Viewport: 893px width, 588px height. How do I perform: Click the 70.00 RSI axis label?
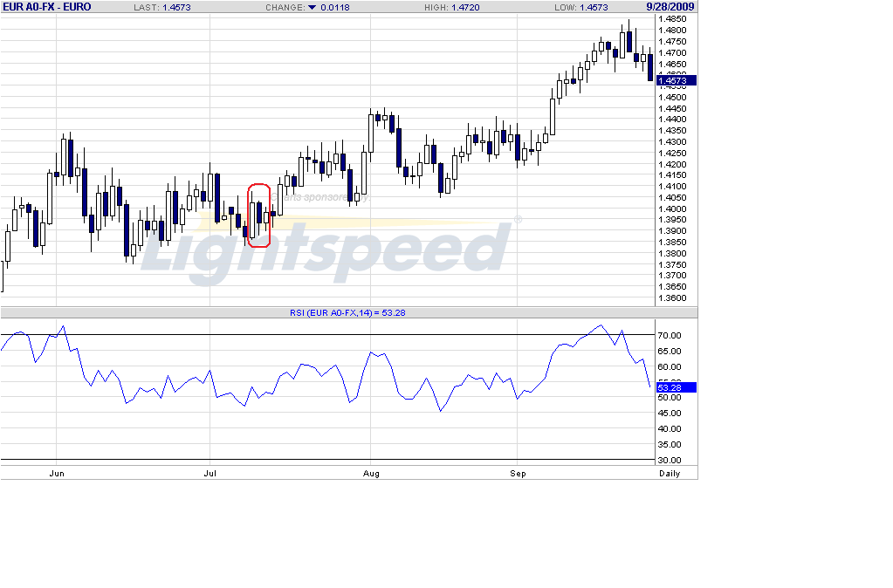tap(670, 336)
